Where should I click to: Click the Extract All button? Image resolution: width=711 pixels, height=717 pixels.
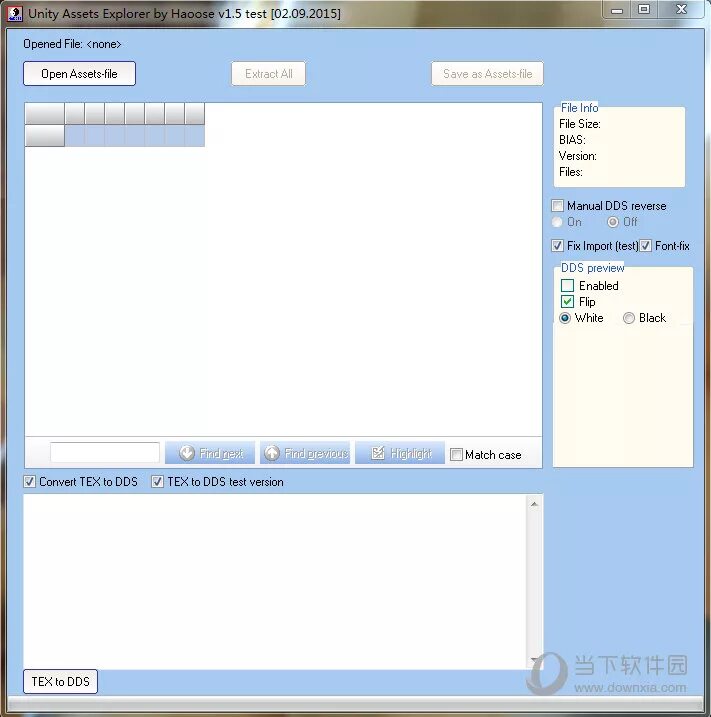coord(268,74)
